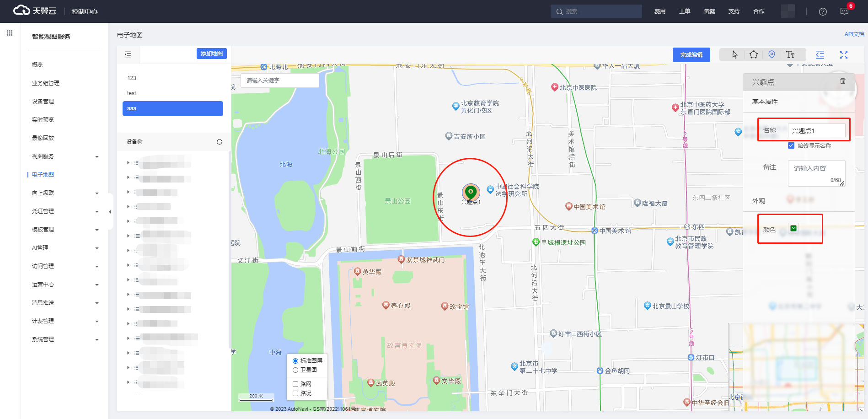
Task: Click the 珍宝馆 landmark marker
Action: pos(445,306)
